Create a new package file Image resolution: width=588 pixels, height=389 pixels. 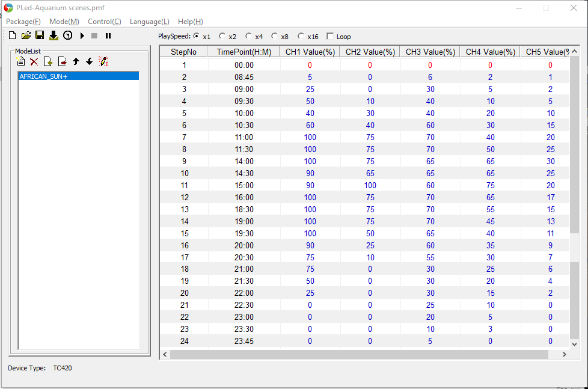coord(13,35)
